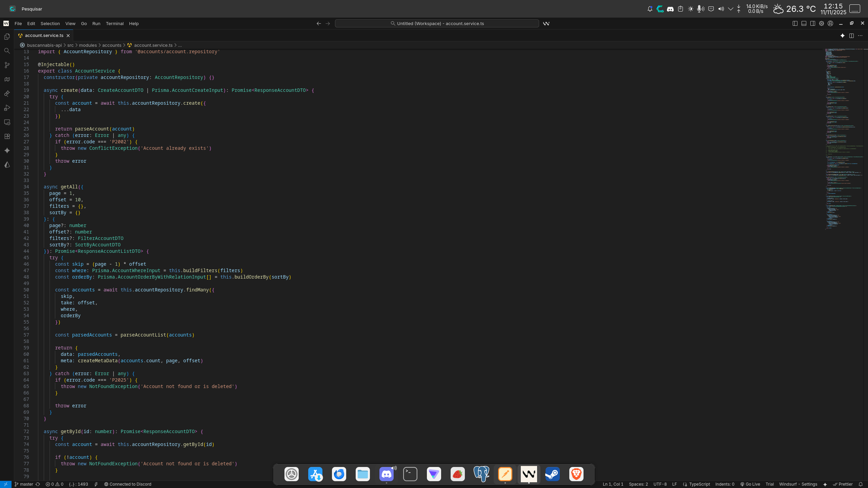Screen dimensions: 868x488
Task: Open the Search view in activity bar
Action: 7,51
